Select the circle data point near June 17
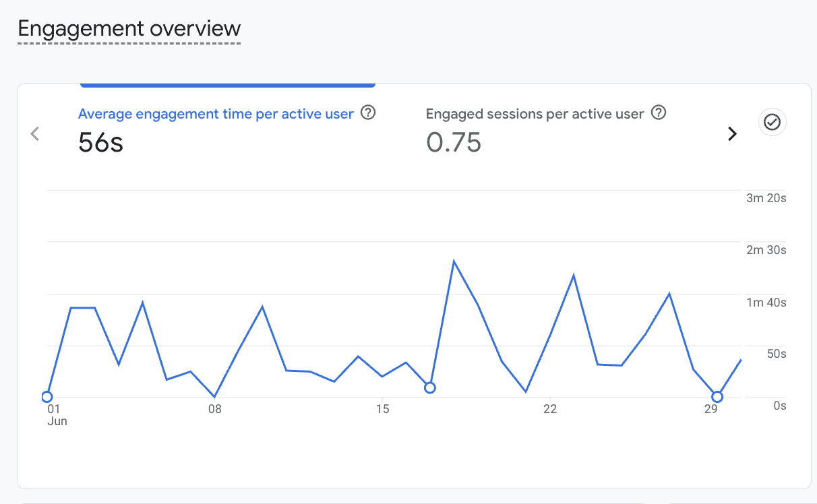This screenshot has width=817, height=504. click(429, 387)
